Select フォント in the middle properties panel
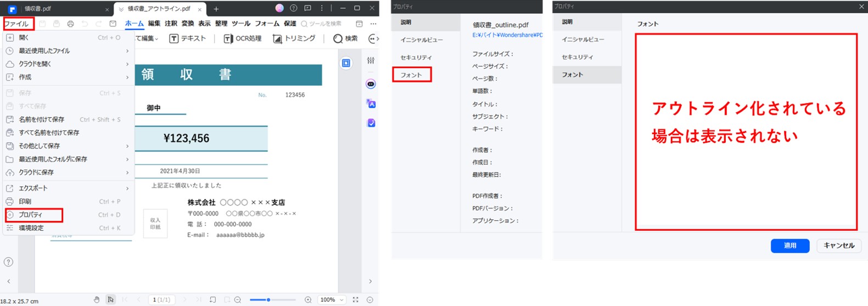This screenshot has height=306, width=868. click(411, 75)
